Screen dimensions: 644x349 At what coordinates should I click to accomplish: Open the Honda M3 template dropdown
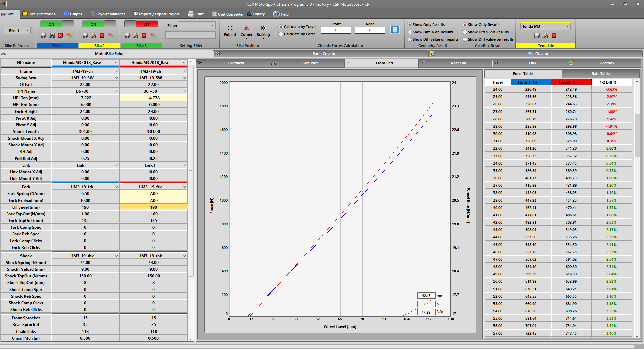pos(568,26)
